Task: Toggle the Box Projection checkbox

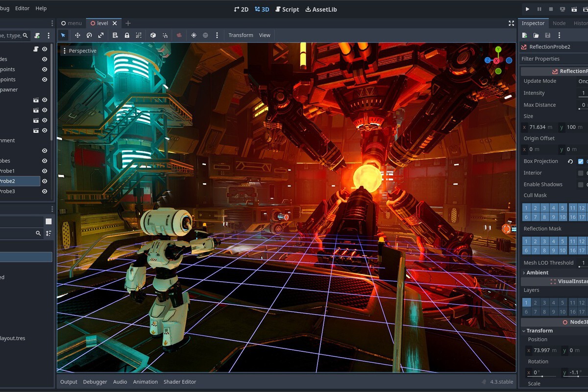Action: tap(581, 161)
